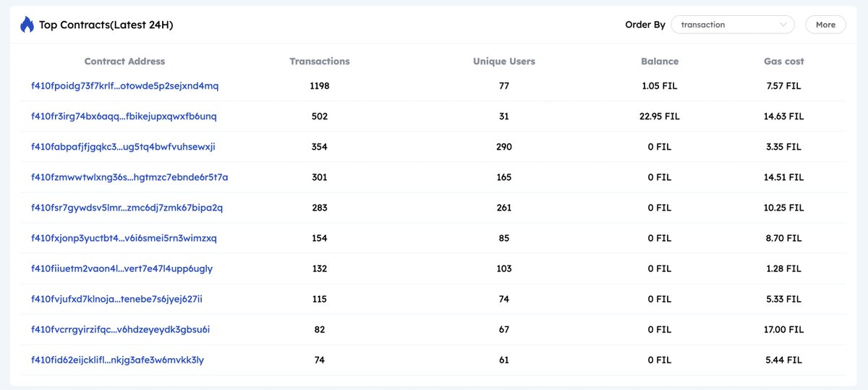Click the 82 transactions value
The image size is (868, 390).
(x=319, y=329)
